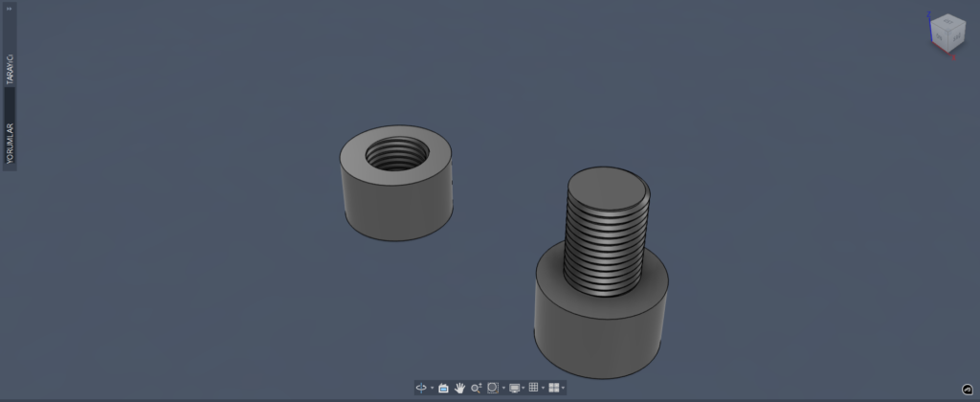Click the Viewports layout icon
980x402 pixels.
pyautogui.click(x=553, y=388)
